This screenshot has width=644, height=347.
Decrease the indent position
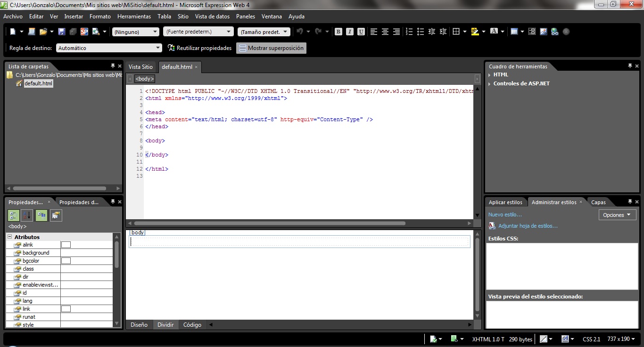(432, 32)
